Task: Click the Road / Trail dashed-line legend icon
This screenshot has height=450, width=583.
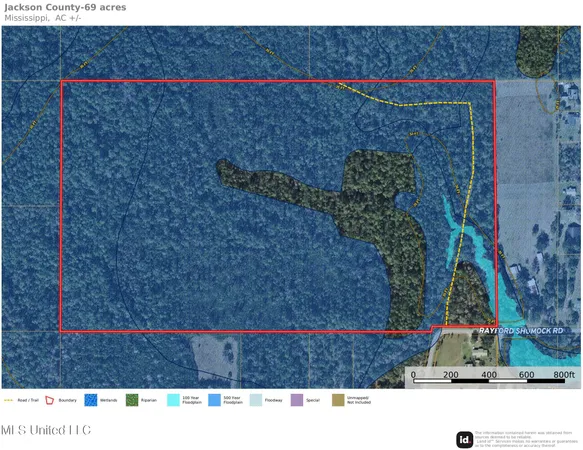Action: [8, 401]
